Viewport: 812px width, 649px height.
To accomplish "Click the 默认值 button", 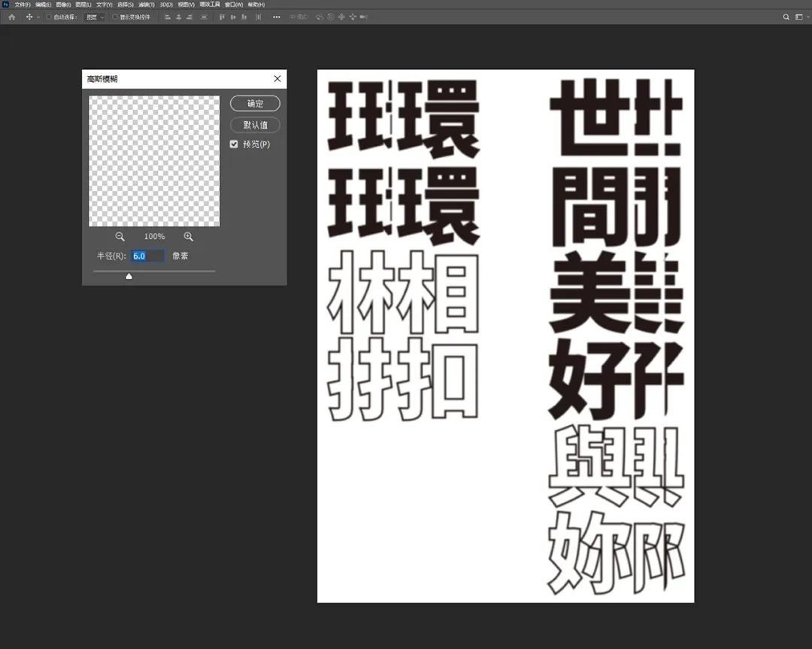I will tap(255, 125).
